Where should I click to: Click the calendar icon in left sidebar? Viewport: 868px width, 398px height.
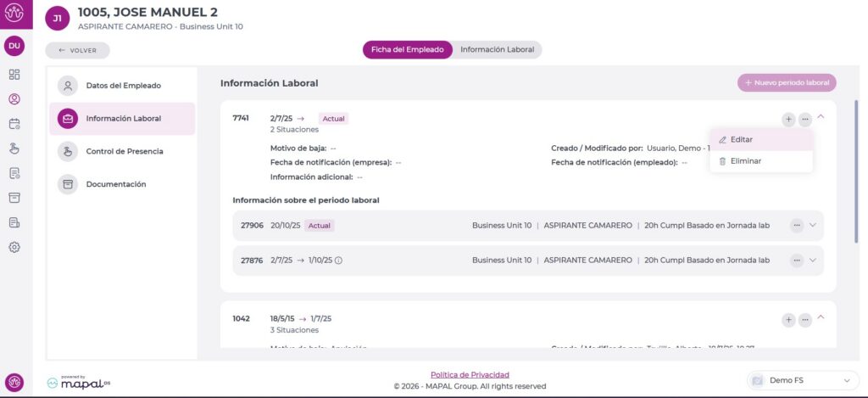pos(14,123)
